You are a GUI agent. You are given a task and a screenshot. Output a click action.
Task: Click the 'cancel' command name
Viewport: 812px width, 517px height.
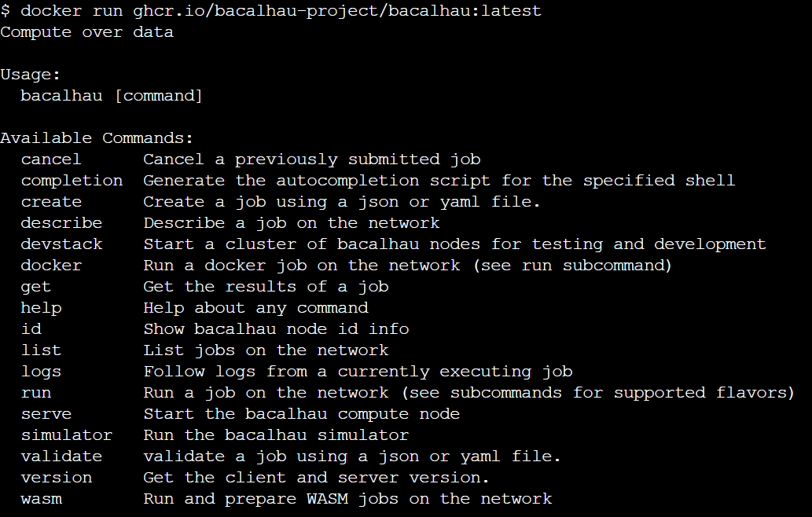pos(51,159)
